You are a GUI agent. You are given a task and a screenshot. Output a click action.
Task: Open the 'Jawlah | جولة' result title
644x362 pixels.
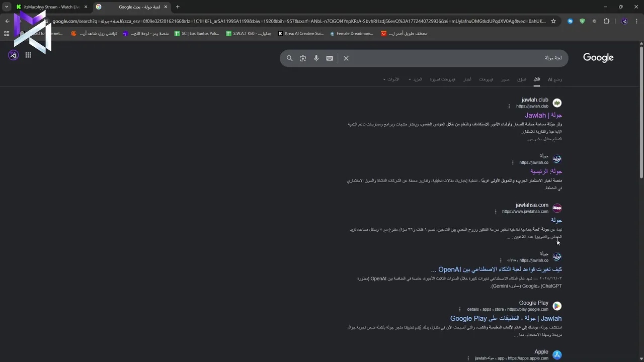point(543,115)
